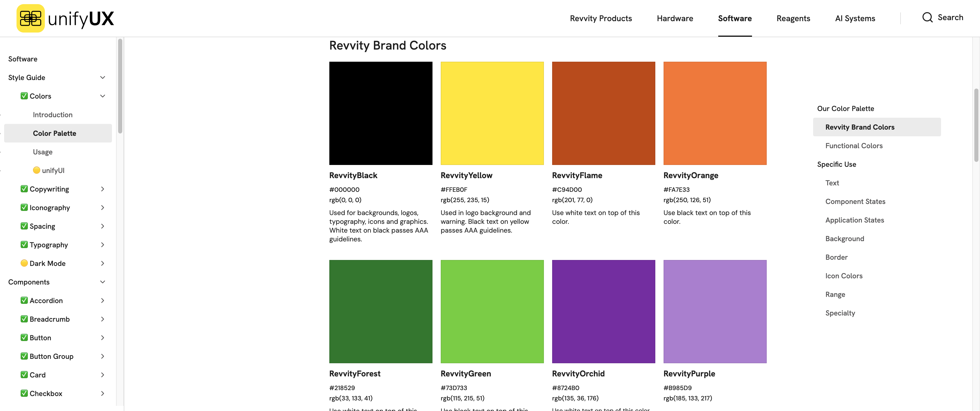The height and width of the screenshot is (411, 980).
Task: Expand the Dark Mode section arrow
Action: [x=102, y=263]
